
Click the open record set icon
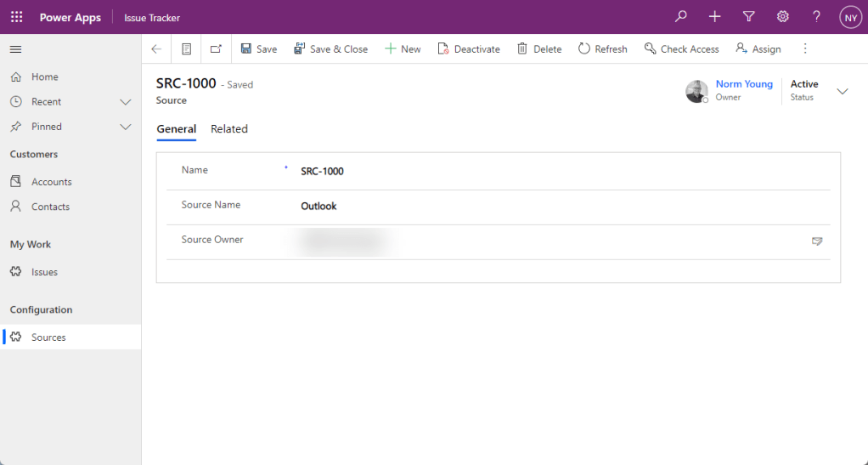pyautogui.click(x=186, y=49)
